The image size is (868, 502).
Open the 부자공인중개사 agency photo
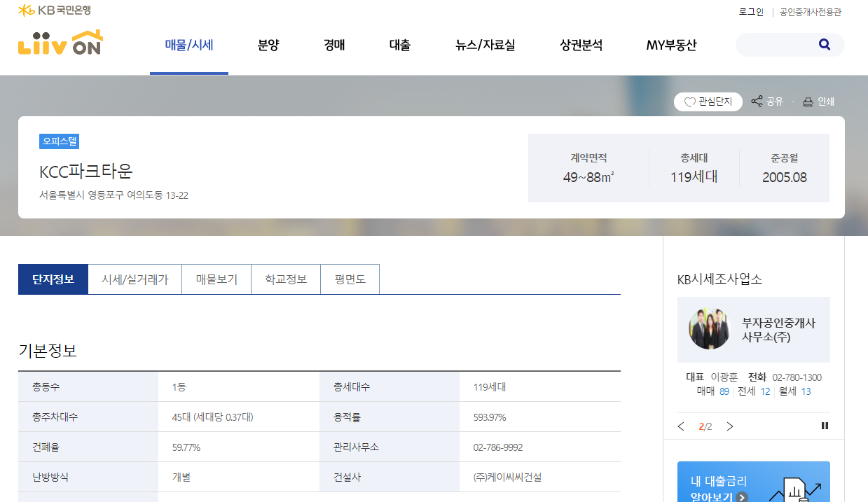pos(710,328)
